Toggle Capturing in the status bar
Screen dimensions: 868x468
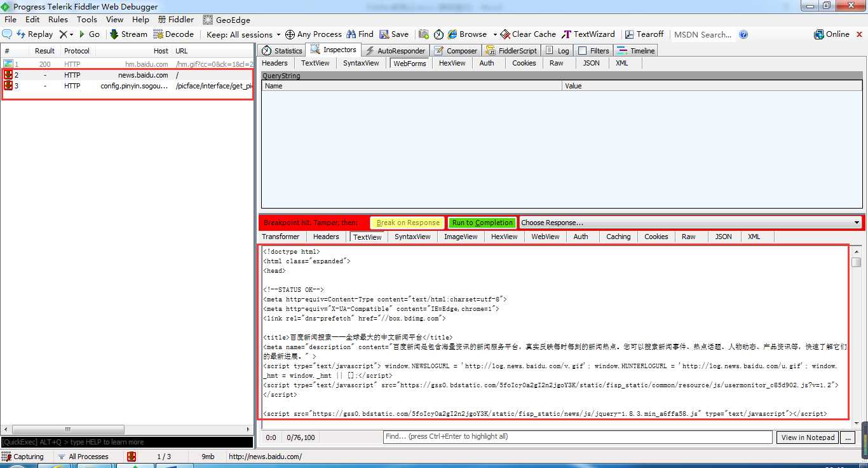click(x=24, y=457)
